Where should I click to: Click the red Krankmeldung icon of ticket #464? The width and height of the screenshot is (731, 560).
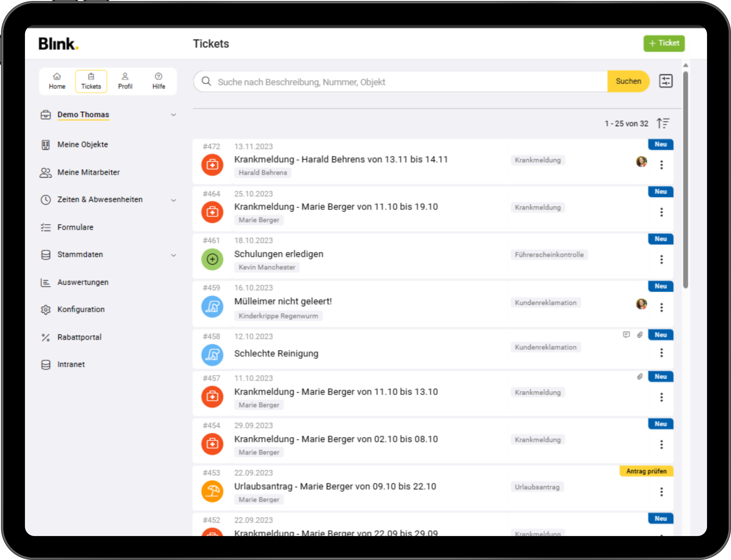click(x=212, y=212)
